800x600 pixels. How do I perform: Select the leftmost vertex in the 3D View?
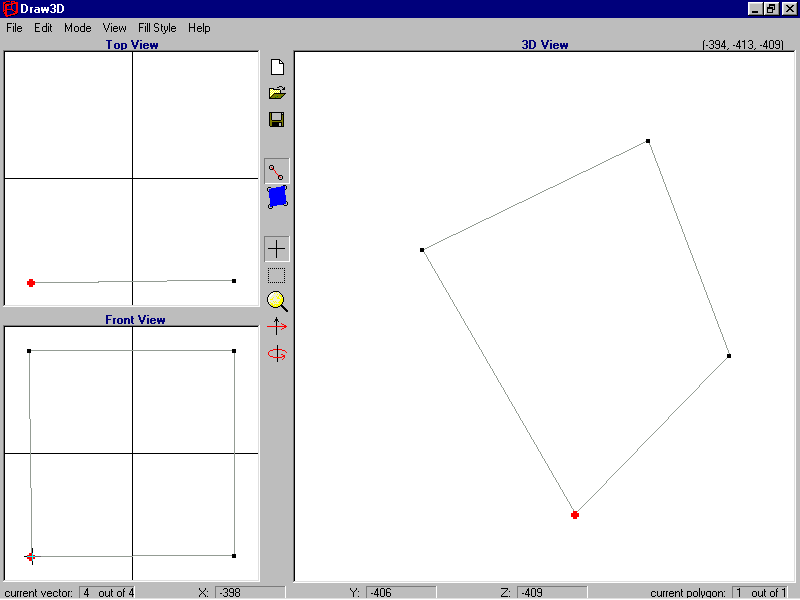point(422,250)
